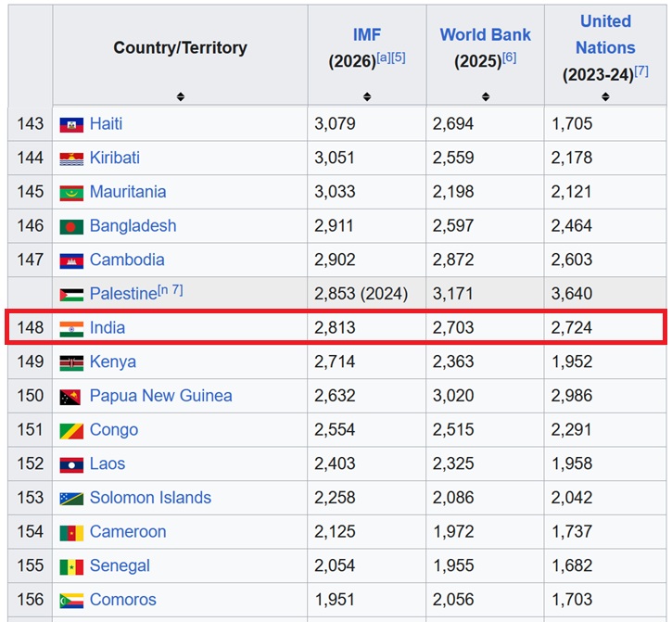Screen dimensions: 672x622
Task: Open reference [7] in United Nations header
Action: (641, 71)
